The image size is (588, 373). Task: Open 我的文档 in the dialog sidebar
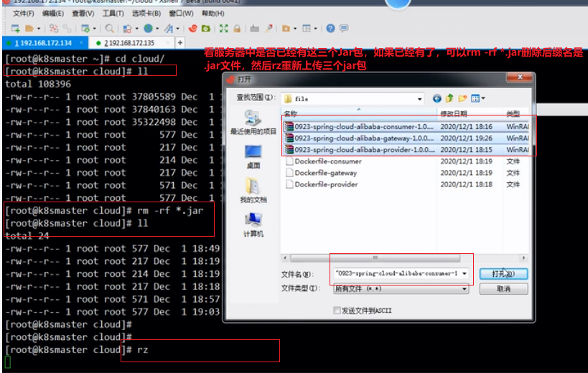point(253,191)
